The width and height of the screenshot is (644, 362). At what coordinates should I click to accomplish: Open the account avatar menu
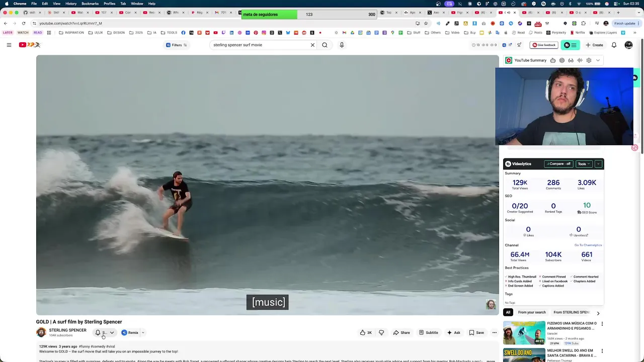[628, 45]
